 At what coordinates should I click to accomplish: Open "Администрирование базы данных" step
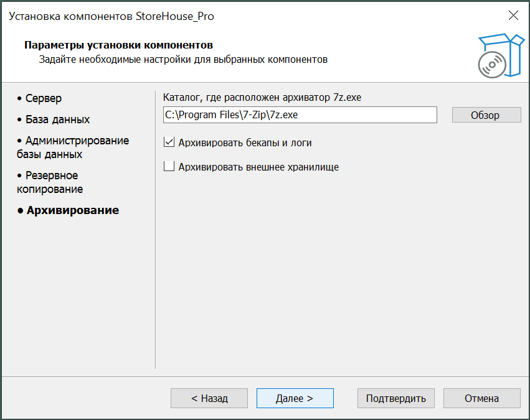click(x=73, y=147)
